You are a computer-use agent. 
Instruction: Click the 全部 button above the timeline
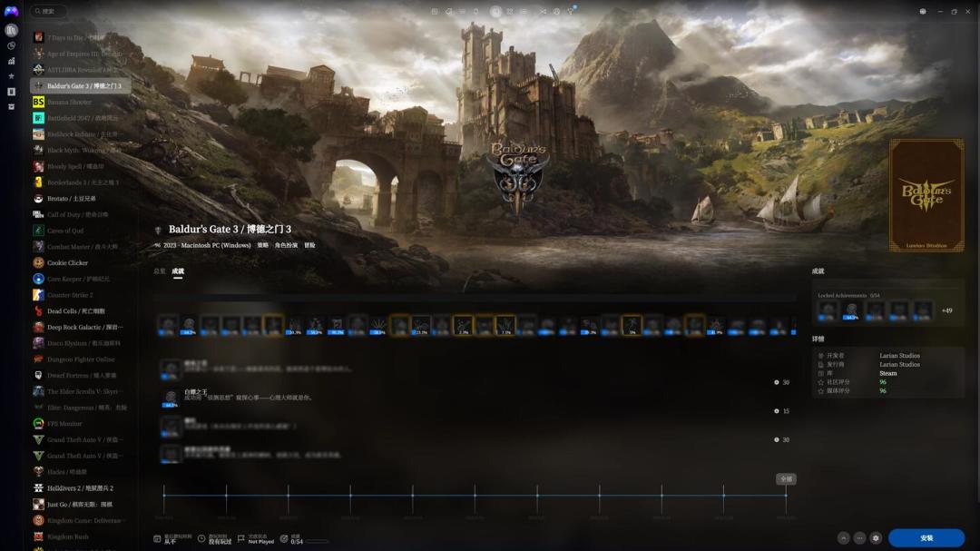[x=786, y=479]
